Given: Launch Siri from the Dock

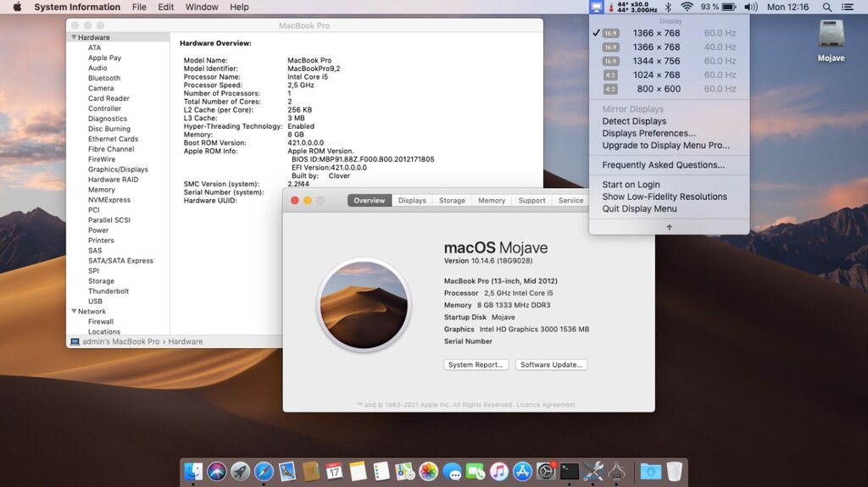Looking at the screenshot, I should (216, 472).
